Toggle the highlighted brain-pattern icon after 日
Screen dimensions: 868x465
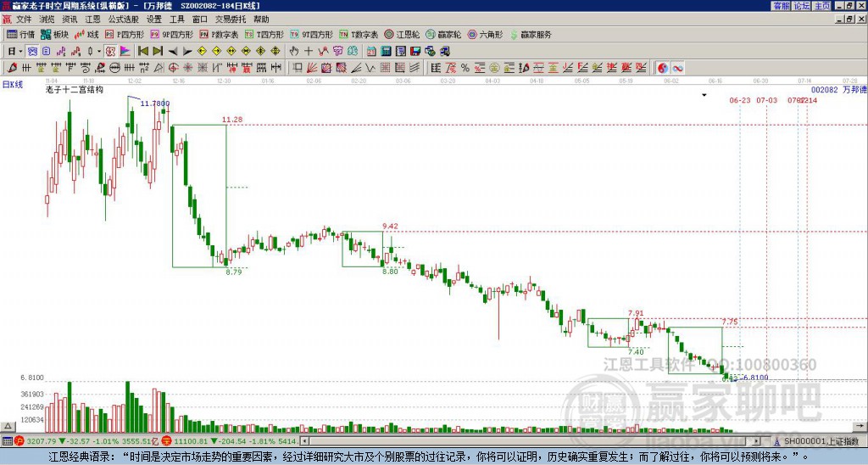pos(33,52)
